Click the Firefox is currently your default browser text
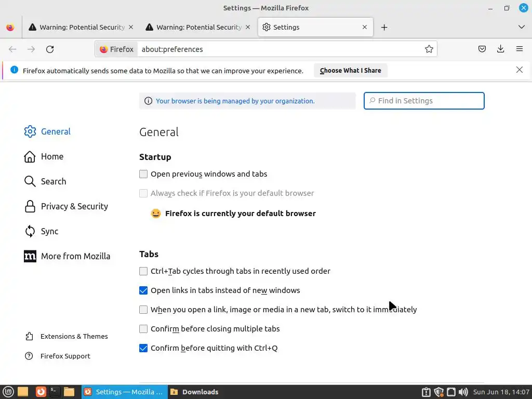The image size is (532, 399). pyautogui.click(x=240, y=214)
